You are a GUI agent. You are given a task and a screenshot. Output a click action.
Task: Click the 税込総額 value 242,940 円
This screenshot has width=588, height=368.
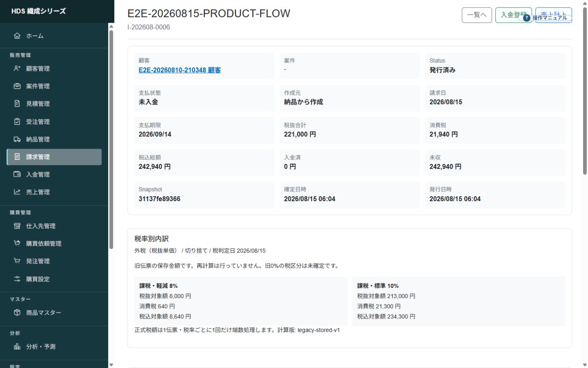click(x=154, y=167)
